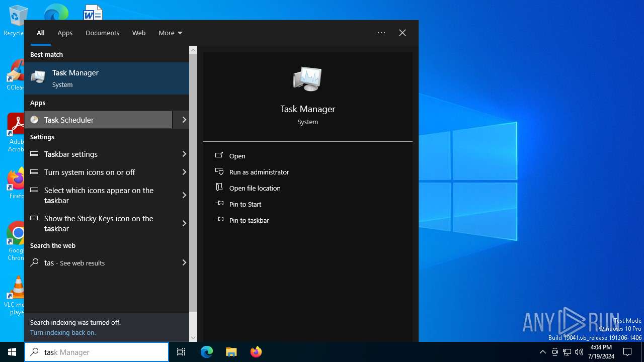Switch to the Web search tab
This screenshot has width=644, height=362.
(139, 33)
